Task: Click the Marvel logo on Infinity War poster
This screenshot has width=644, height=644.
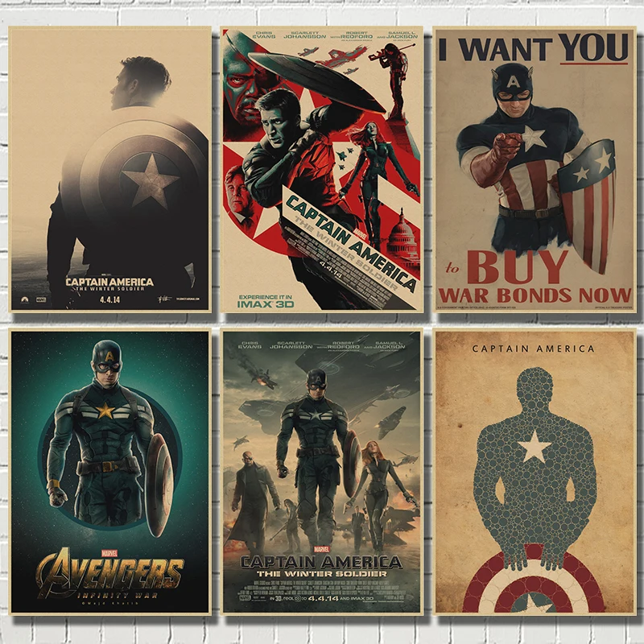Action: [x=109, y=553]
